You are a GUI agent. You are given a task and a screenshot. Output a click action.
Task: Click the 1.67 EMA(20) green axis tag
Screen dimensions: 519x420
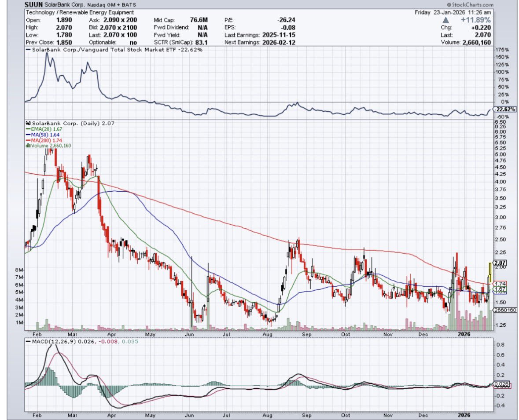500,289
